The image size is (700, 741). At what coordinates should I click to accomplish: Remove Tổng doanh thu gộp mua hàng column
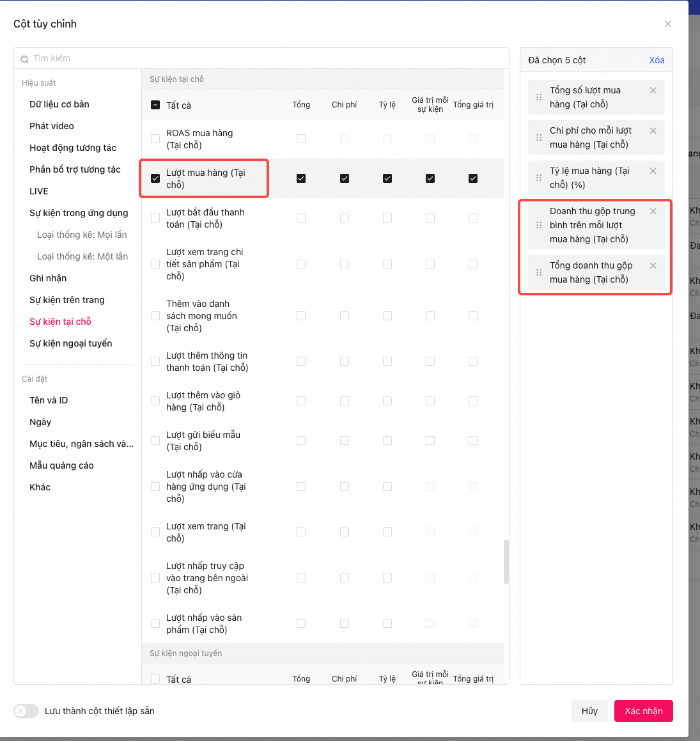tap(653, 265)
